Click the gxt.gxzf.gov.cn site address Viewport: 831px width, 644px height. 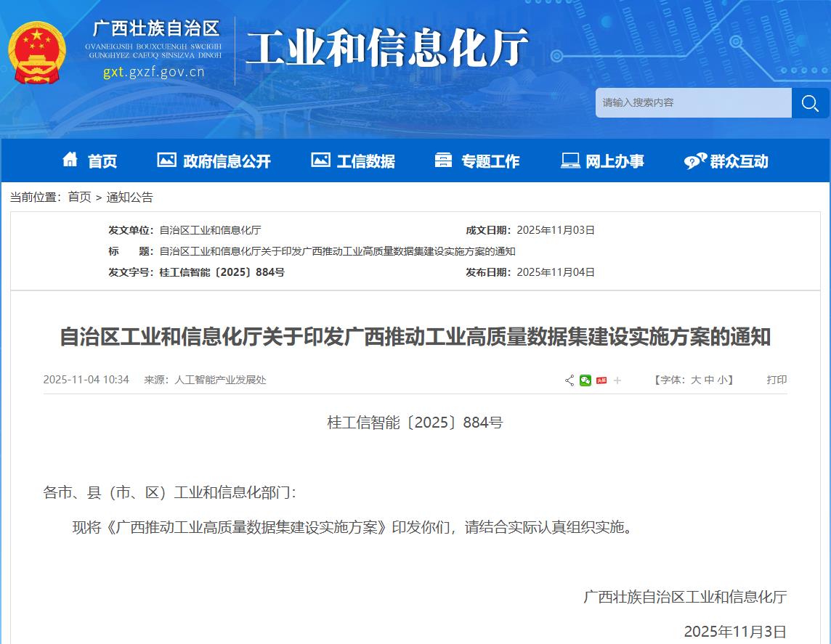pos(153,72)
